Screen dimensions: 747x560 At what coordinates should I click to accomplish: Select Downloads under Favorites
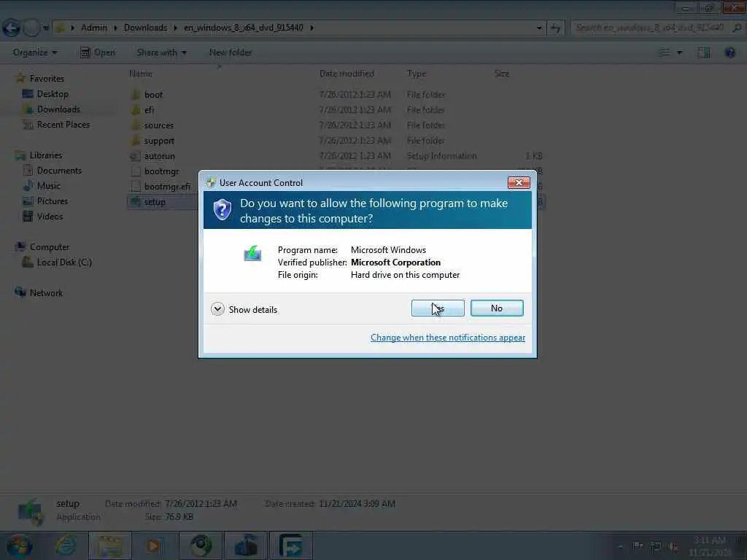coord(58,109)
